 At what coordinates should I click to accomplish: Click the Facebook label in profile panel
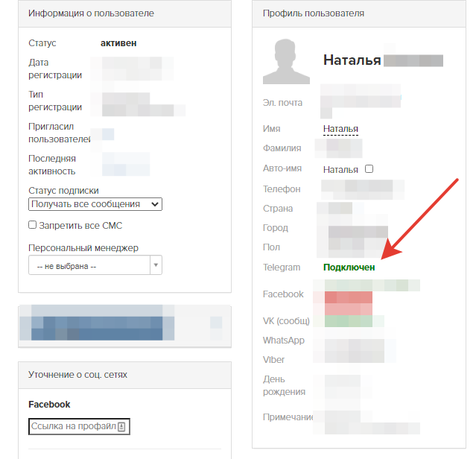point(283,294)
